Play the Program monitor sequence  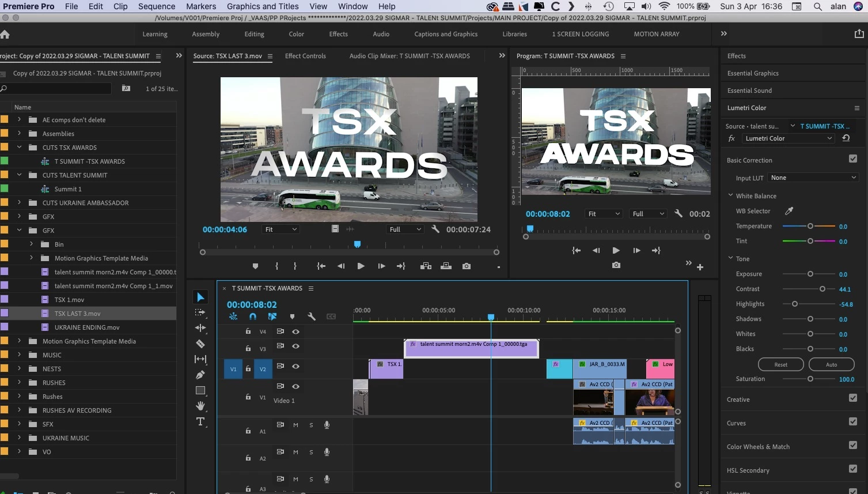[616, 250]
